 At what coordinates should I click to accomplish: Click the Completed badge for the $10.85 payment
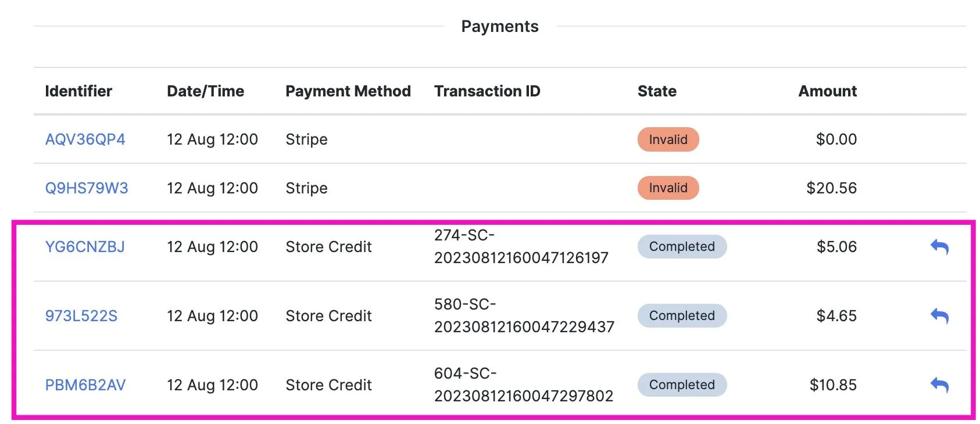point(682,385)
